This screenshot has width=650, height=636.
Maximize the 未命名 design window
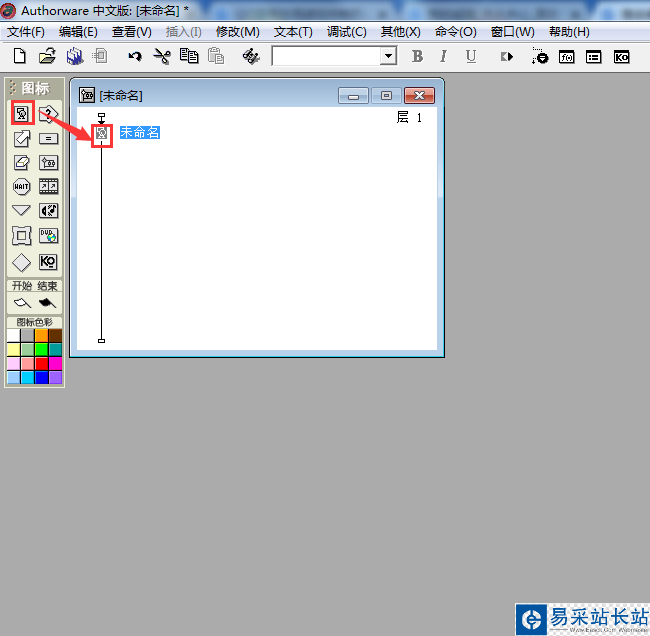386,96
